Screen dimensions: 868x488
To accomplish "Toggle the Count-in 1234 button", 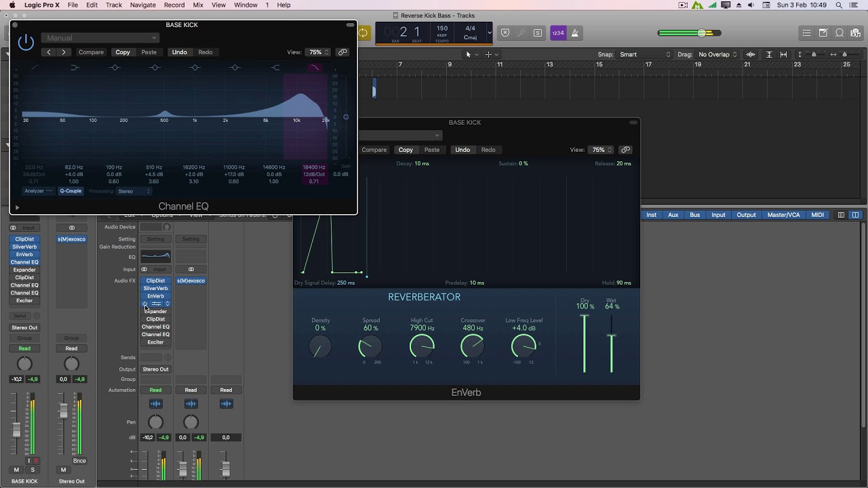I will [558, 33].
